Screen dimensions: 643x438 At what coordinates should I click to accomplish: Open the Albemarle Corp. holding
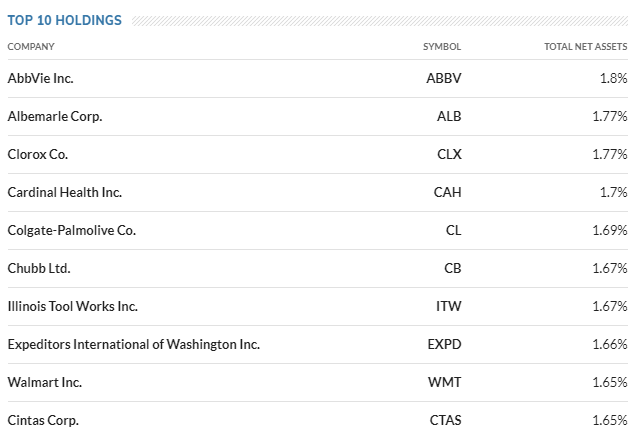coord(55,116)
